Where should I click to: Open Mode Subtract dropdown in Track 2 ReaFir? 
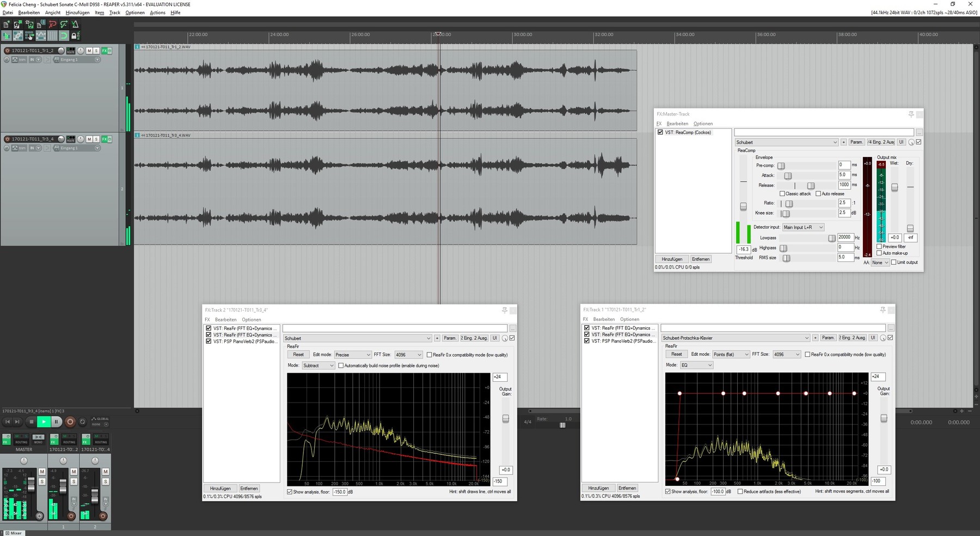pos(318,366)
